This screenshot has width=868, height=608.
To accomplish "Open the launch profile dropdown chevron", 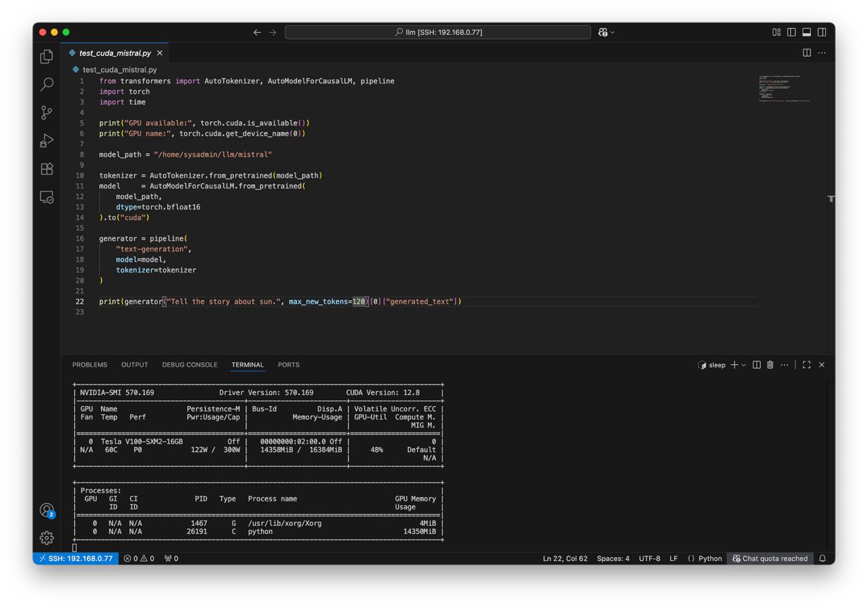I will click(x=744, y=365).
